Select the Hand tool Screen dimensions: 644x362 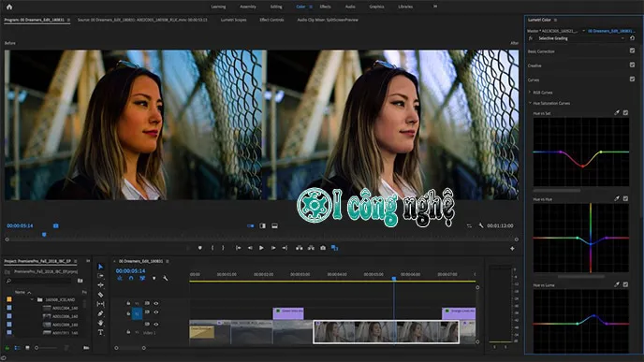point(101,323)
